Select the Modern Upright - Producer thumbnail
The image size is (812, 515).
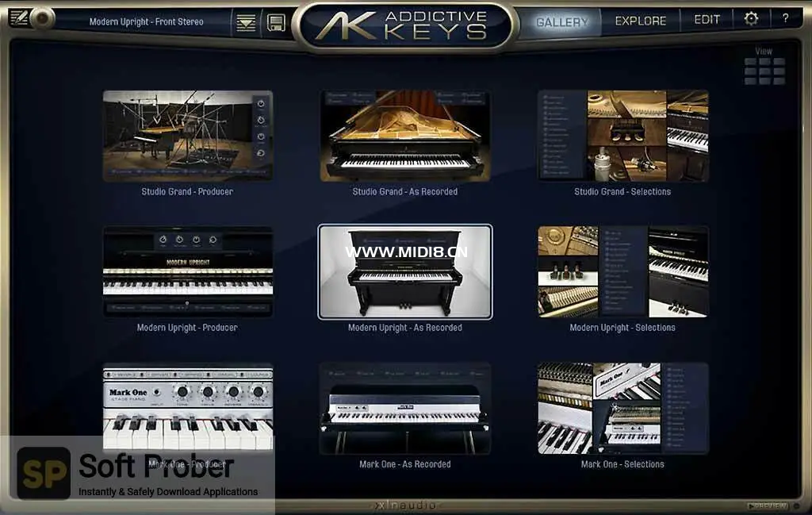(x=188, y=272)
